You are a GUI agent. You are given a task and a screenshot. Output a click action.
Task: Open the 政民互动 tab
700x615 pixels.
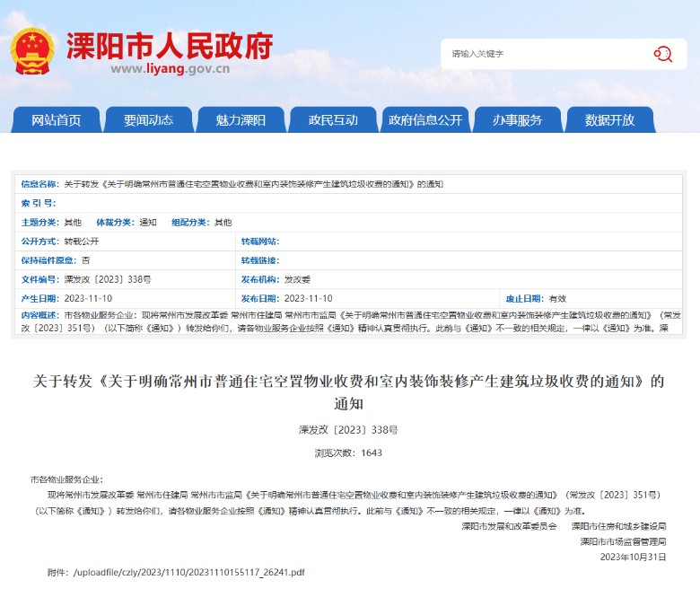click(333, 119)
